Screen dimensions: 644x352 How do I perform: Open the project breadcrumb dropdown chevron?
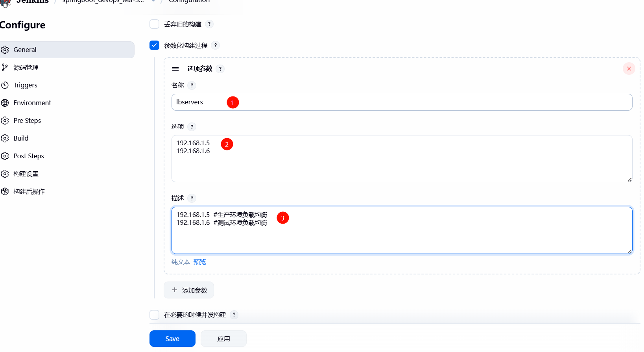pos(153,1)
